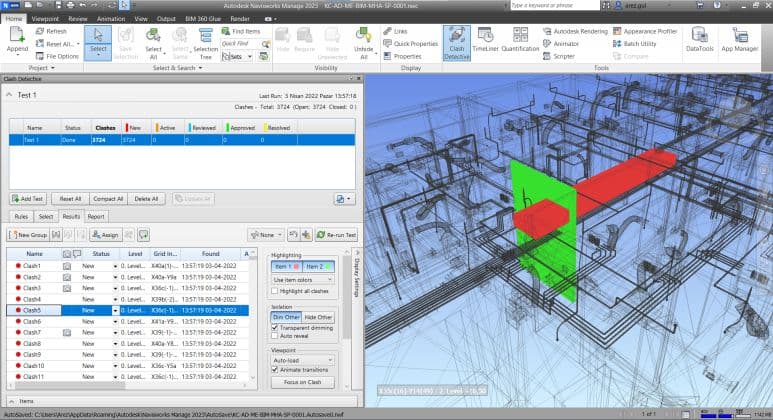Launch the Batch Utility

click(x=634, y=43)
